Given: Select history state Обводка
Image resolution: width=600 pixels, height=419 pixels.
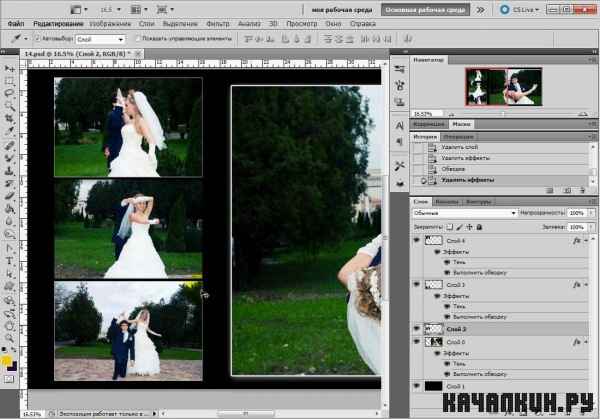Looking at the screenshot, I should [x=501, y=169].
